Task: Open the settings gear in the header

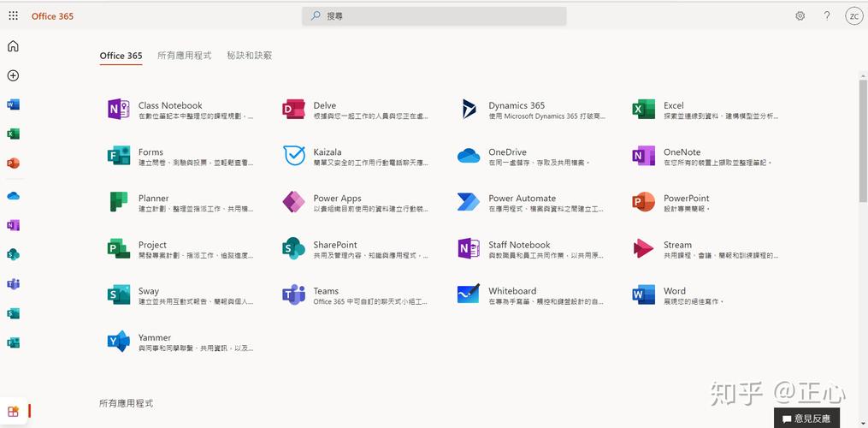Action: point(800,16)
